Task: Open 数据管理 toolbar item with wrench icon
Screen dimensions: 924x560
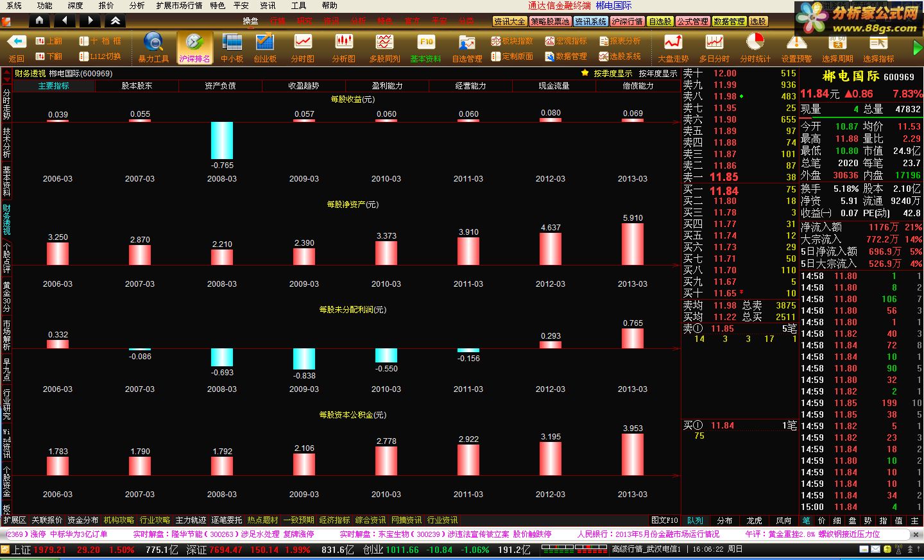Action: tap(566, 56)
